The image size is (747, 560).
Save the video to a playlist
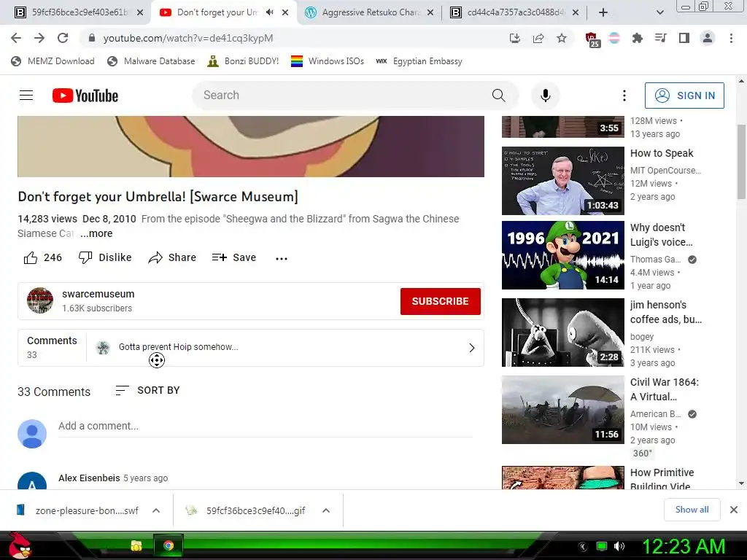234,257
